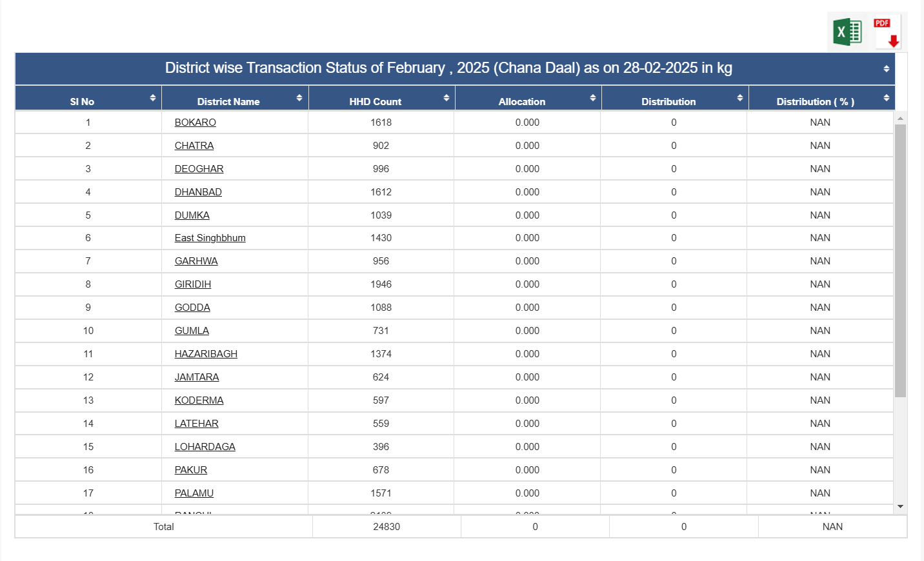Open GODDA district link
This screenshot has height=561, width=924.
pyautogui.click(x=192, y=308)
